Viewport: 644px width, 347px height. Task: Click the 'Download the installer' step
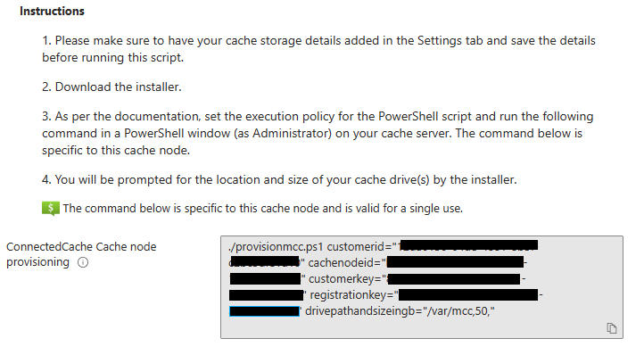click(111, 87)
